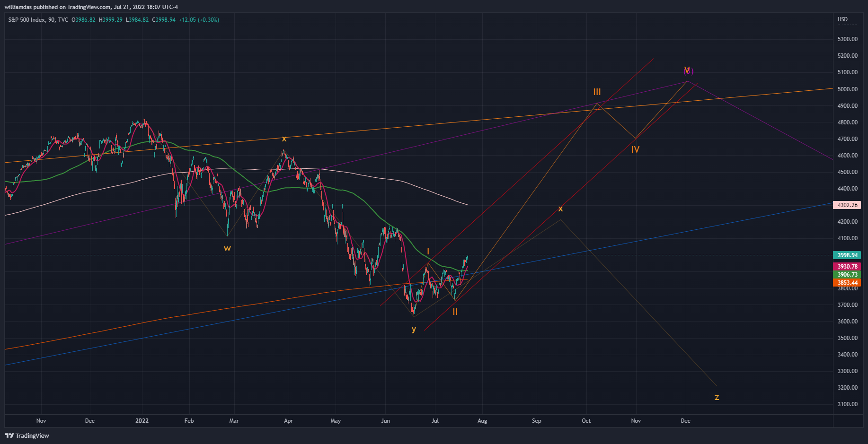The image size is (868, 444).
Task: Click the 4302.26 moving average price tag
Action: [x=847, y=205]
